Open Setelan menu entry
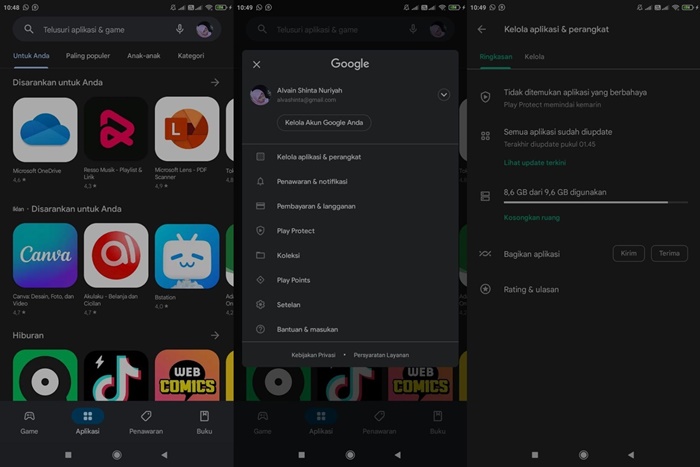 (350, 304)
